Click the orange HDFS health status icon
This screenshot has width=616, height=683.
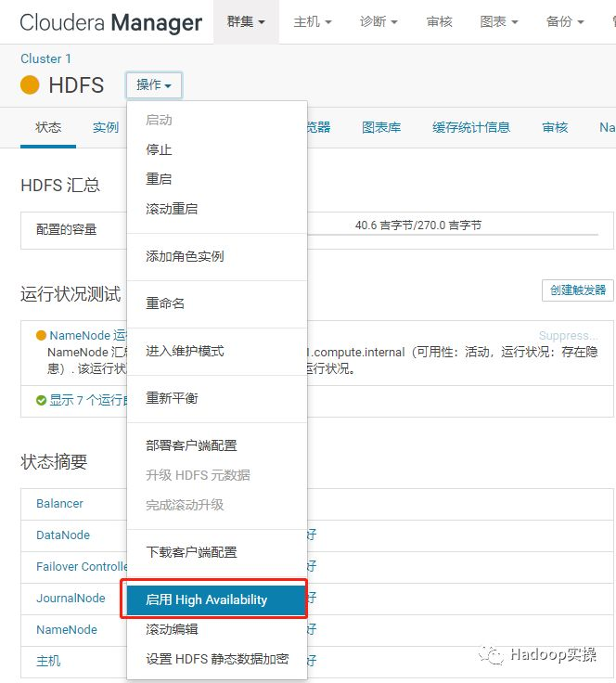[30, 85]
